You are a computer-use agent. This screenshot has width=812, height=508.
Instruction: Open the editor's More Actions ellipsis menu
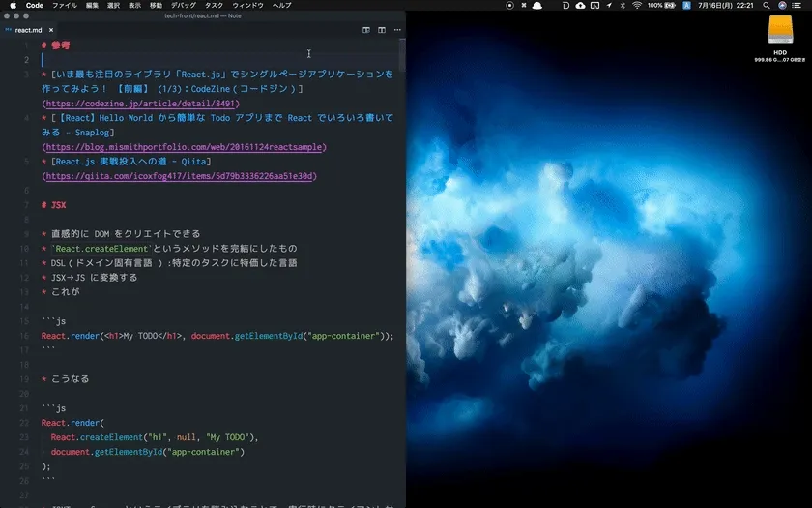(397, 30)
